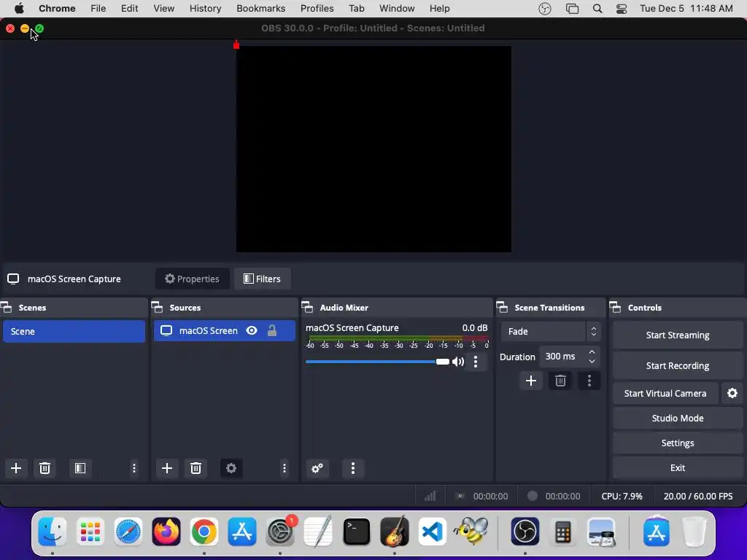The width and height of the screenshot is (747, 560).
Task: Open Filters for selected source
Action: (x=262, y=279)
